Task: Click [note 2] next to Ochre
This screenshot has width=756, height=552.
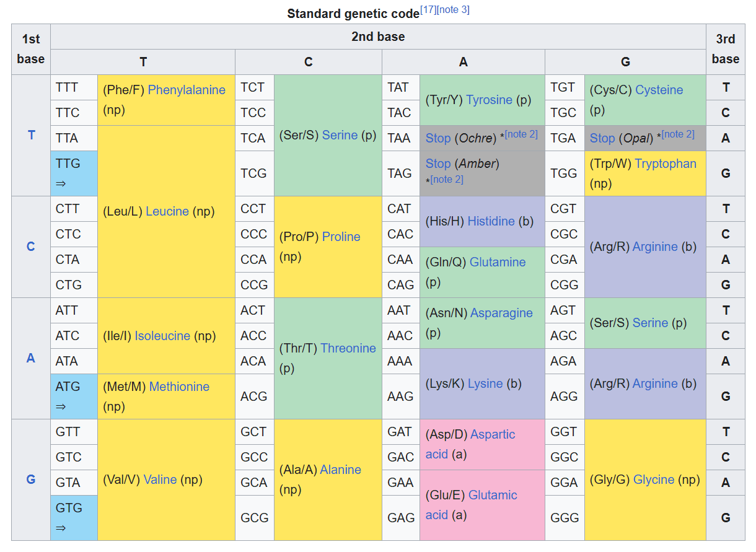Action: click(521, 134)
